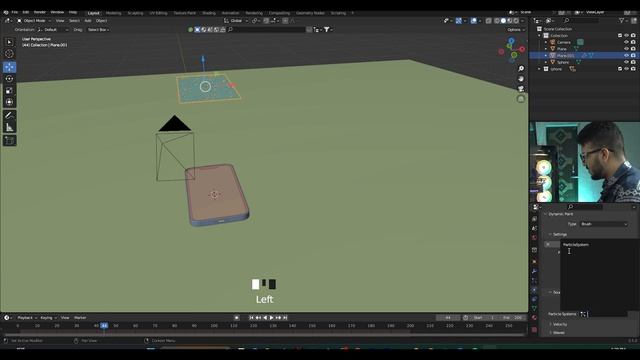Activate the Transform tool in the toolbar
Screen dimensions: 640x360
[x=9, y=102]
